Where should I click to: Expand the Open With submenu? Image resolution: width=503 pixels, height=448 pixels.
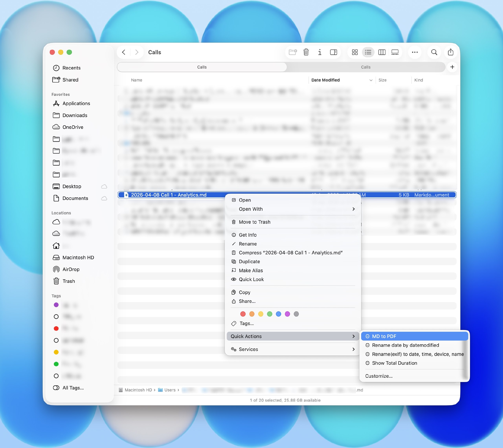pos(293,209)
